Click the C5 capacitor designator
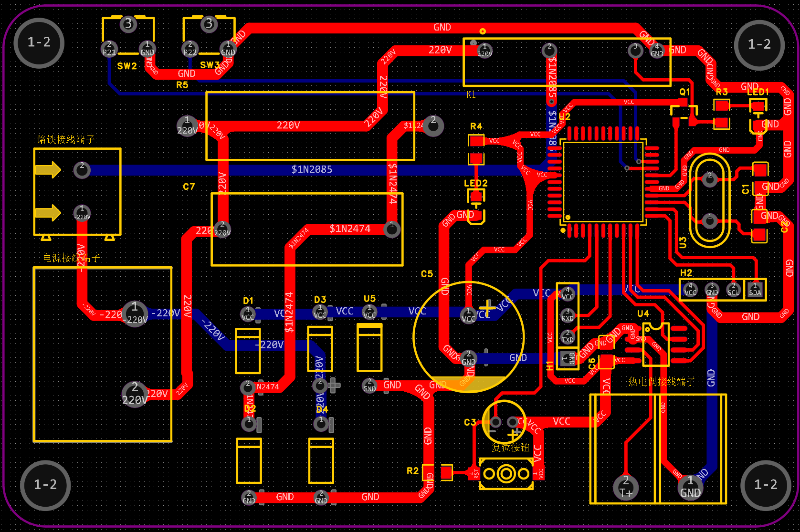 coord(427,274)
